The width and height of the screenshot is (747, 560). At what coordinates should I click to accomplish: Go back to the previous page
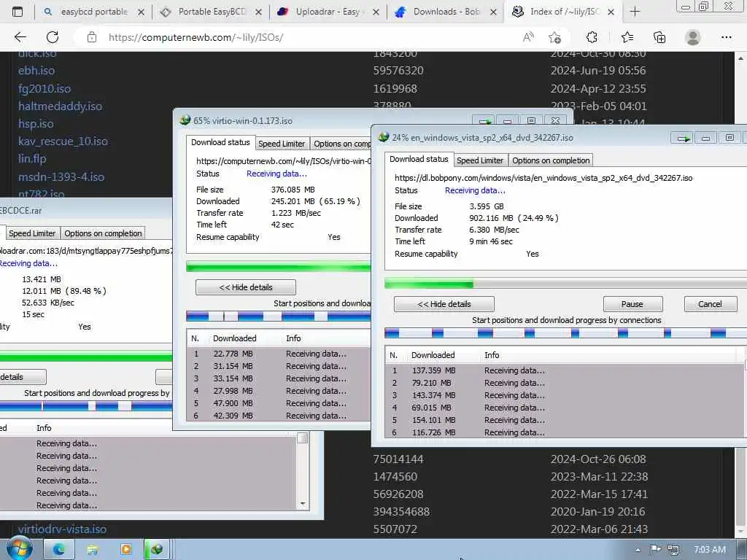tap(20, 37)
